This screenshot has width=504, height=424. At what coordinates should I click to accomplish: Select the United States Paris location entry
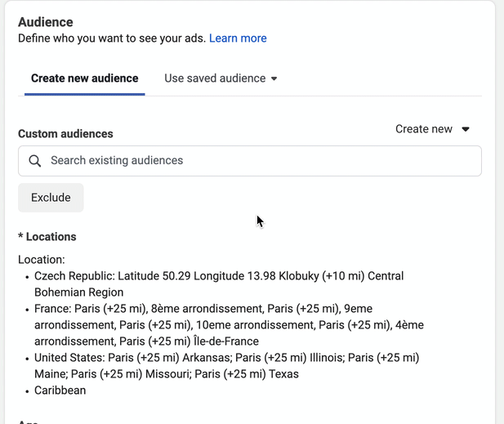(x=225, y=358)
